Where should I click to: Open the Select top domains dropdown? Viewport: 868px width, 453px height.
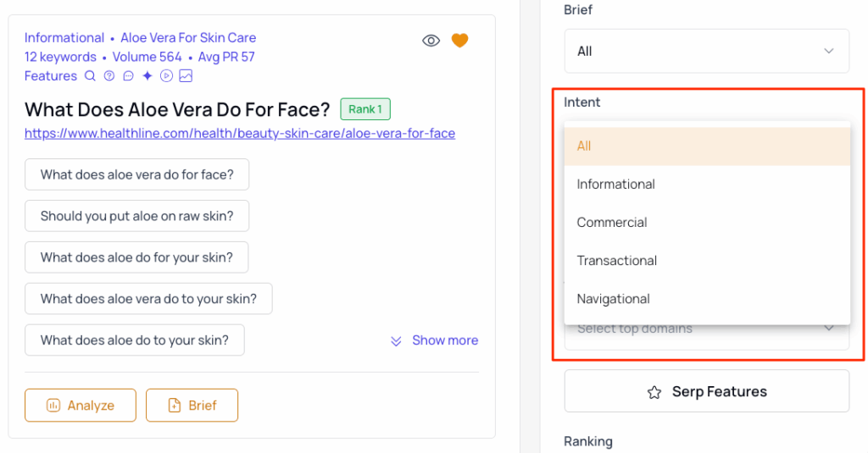[706, 329]
